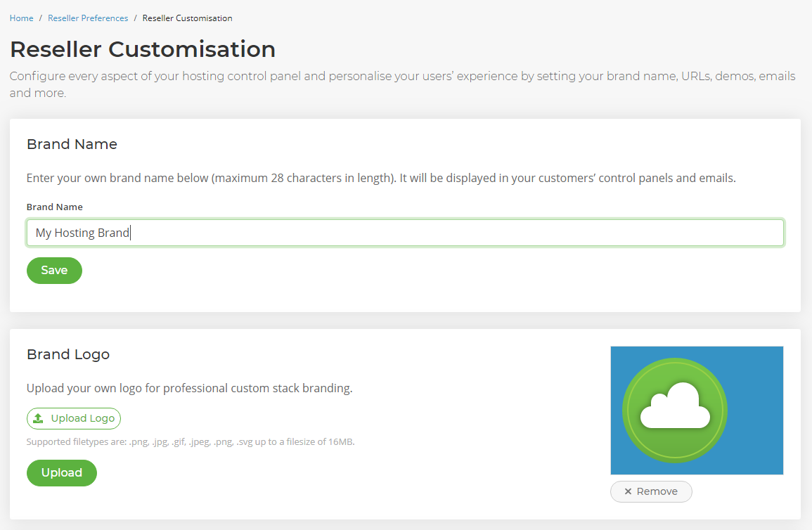Click the cloud logo preview thumbnail
812x530 pixels.
[x=697, y=411]
